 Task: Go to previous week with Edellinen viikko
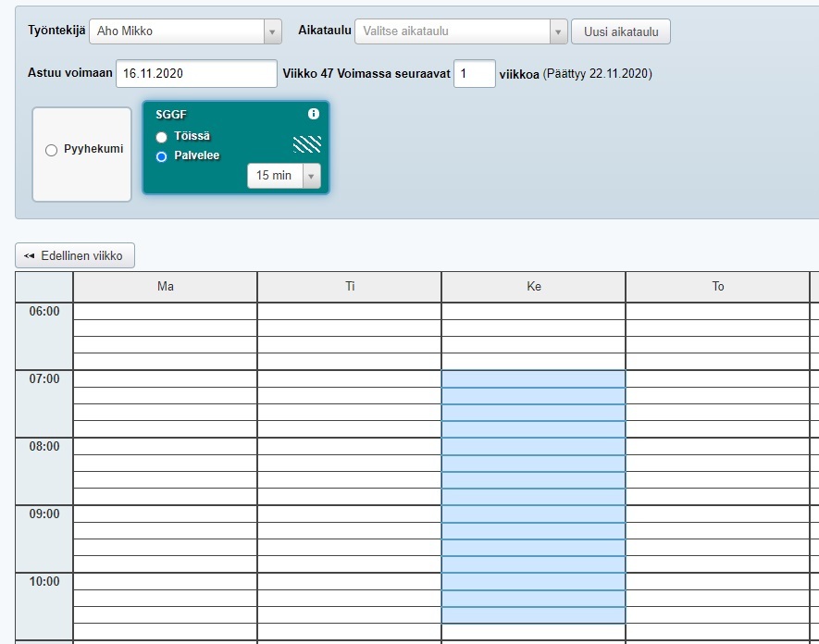75,255
